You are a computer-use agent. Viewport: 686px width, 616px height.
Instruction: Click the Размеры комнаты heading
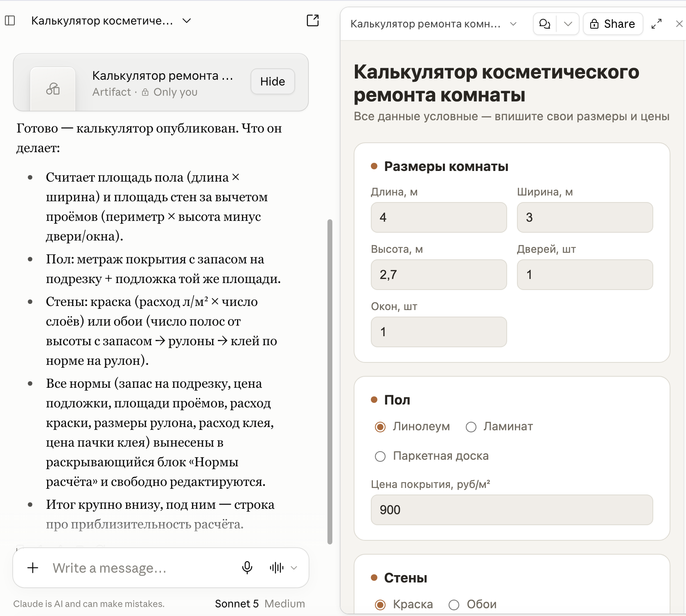446,166
